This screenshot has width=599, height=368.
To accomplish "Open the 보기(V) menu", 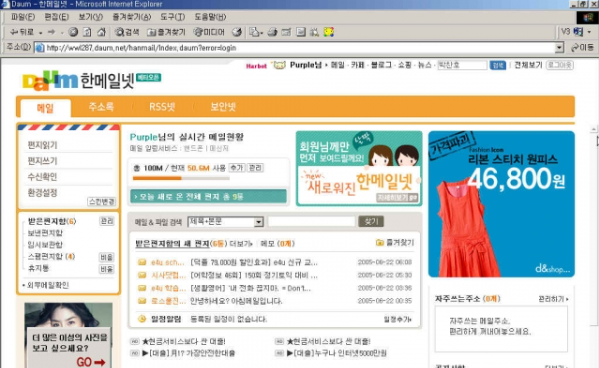I will pyautogui.click(x=91, y=17).
